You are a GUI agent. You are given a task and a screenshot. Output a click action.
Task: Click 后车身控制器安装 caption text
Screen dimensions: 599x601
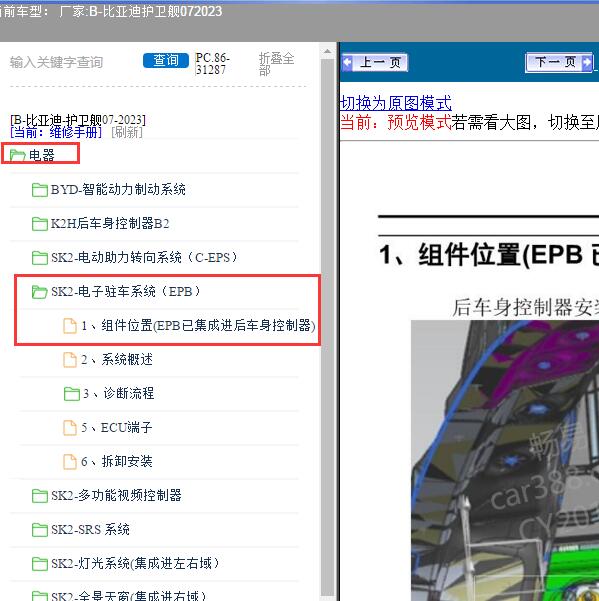(525, 308)
